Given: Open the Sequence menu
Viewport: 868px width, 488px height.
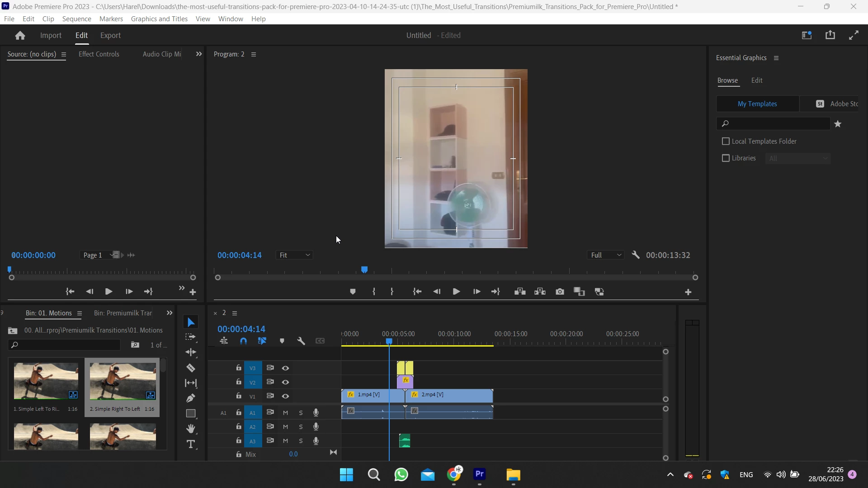Looking at the screenshot, I should pos(76,19).
